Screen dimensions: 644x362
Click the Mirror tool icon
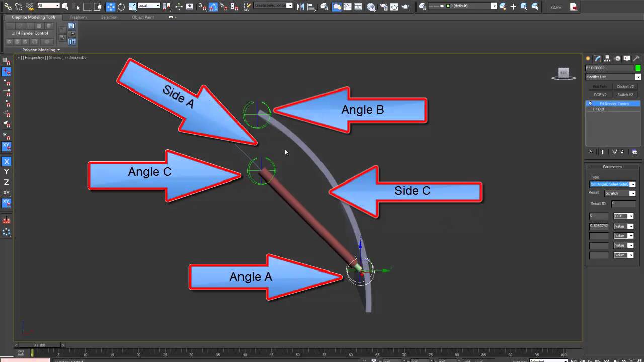click(300, 6)
